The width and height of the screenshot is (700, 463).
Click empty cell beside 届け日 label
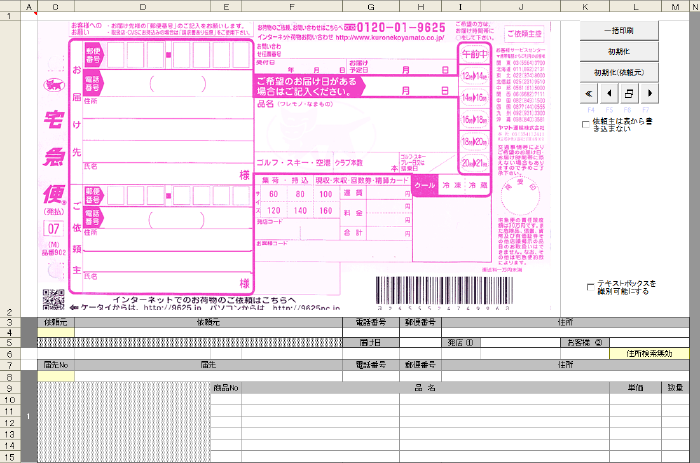(x=420, y=343)
